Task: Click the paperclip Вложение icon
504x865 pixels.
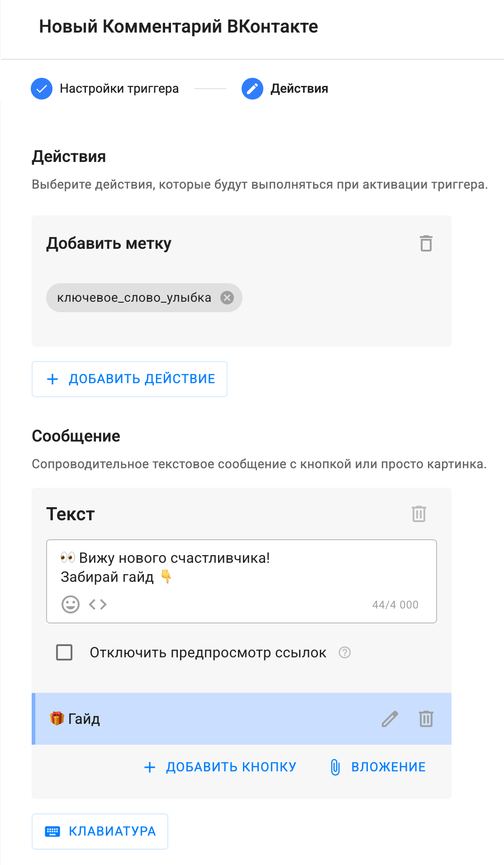Action: 335,767
